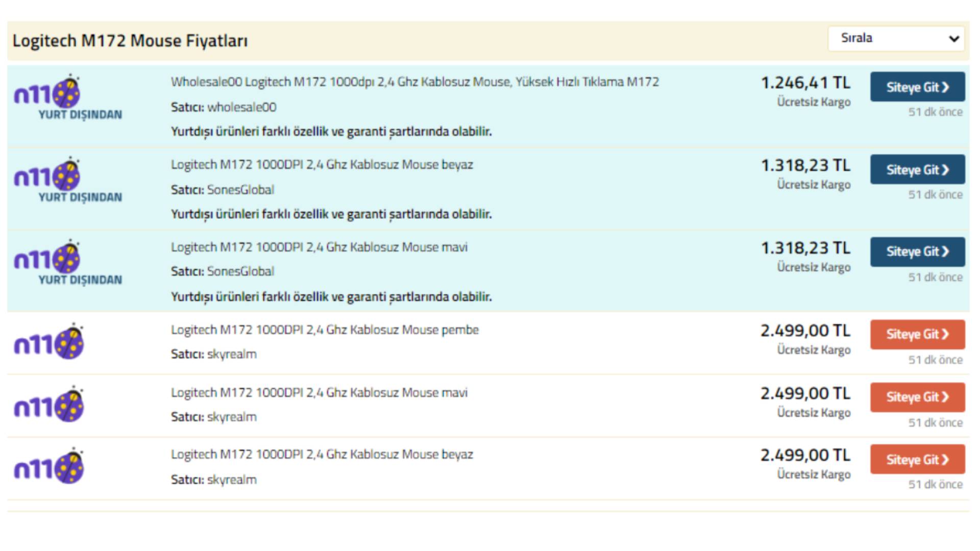Click Siteye Git for SonesGlobal mavi mouse

tap(917, 252)
